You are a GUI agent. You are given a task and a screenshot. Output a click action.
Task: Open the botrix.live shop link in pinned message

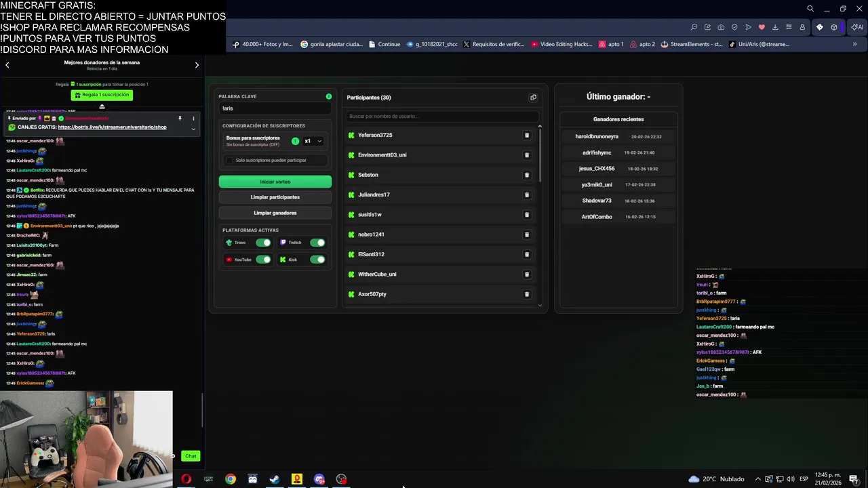coord(112,127)
